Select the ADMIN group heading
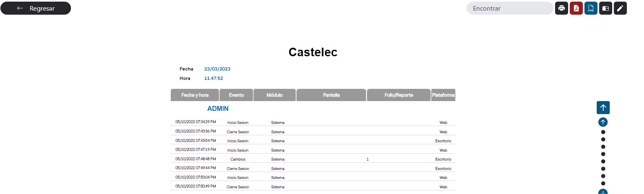This screenshot has height=194, width=644. tap(218, 108)
